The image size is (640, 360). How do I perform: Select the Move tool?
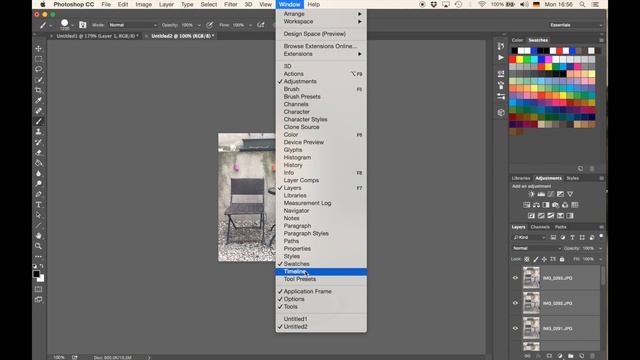point(38,49)
